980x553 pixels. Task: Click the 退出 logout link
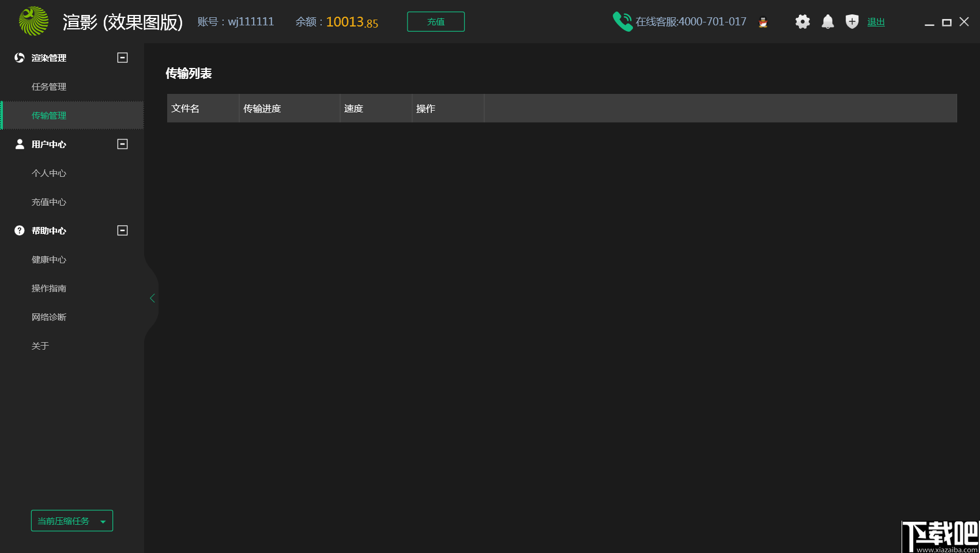876,22
